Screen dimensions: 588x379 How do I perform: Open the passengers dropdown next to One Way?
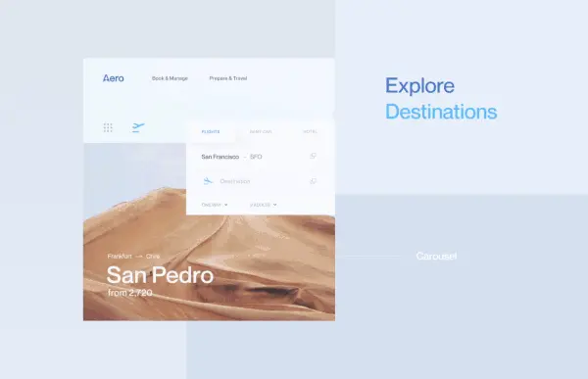click(x=264, y=205)
